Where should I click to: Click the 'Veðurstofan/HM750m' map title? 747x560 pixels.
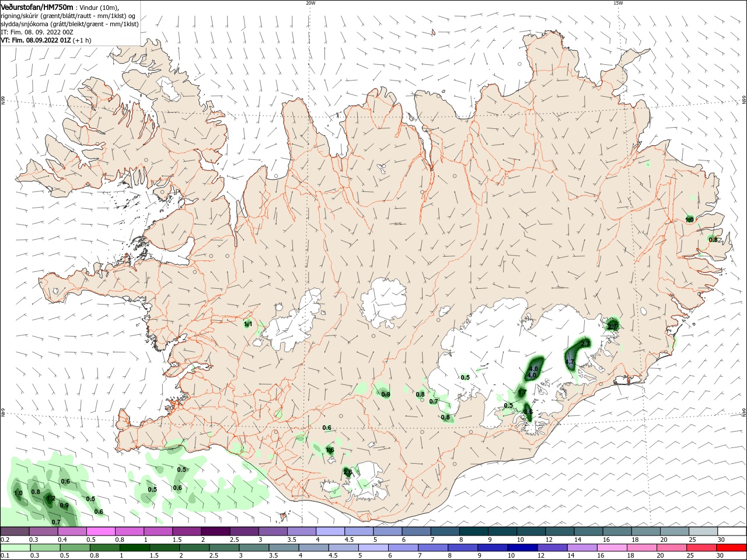click(37, 6)
